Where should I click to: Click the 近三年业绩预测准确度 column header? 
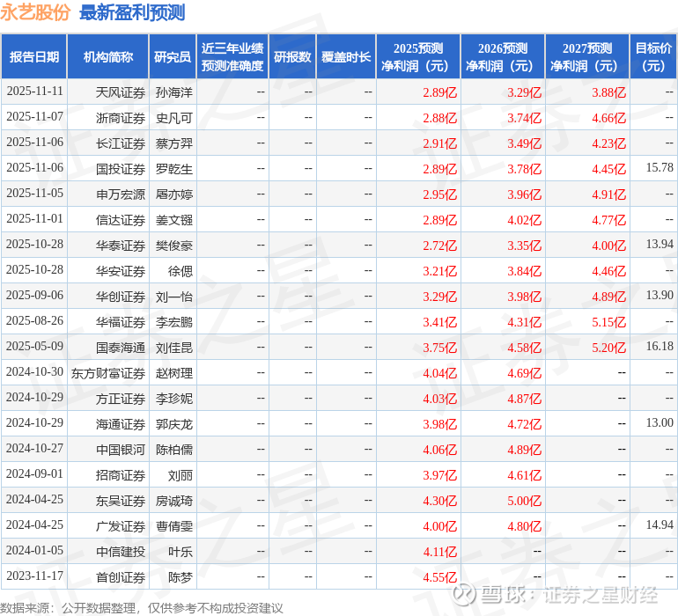coord(232,56)
